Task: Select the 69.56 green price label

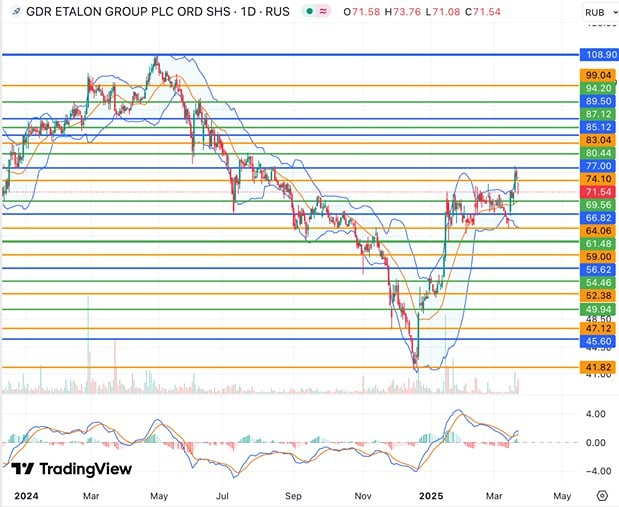Action: coord(598,205)
